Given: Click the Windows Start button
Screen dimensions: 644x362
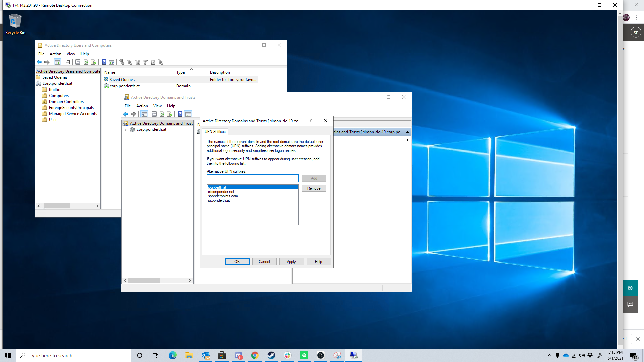Looking at the screenshot, I should 8,355.
